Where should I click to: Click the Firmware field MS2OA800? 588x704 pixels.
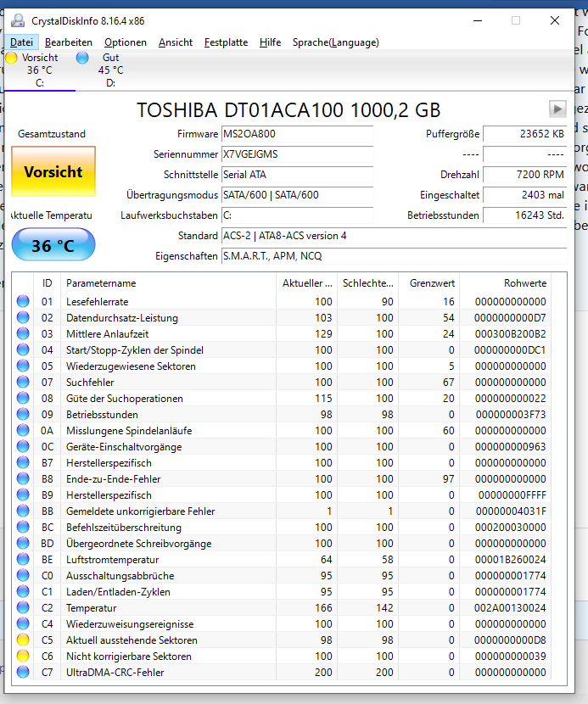[297, 134]
